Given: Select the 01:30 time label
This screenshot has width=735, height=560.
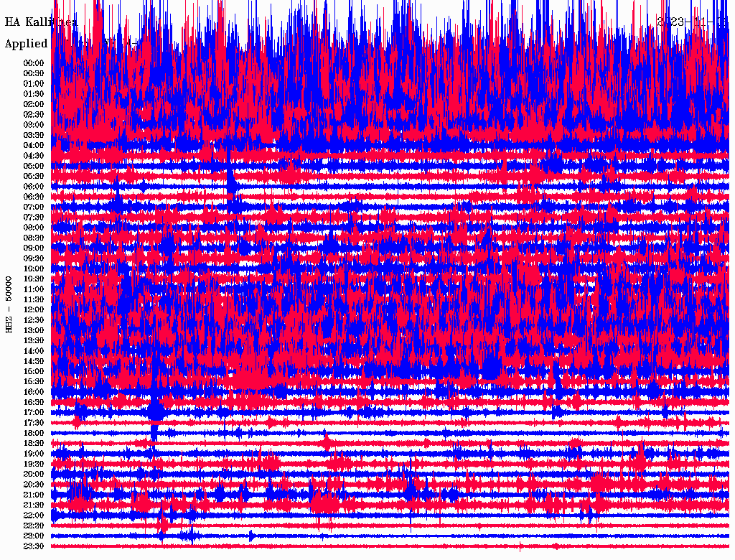Looking at the screenshot, I should click(x=34, y=94).
